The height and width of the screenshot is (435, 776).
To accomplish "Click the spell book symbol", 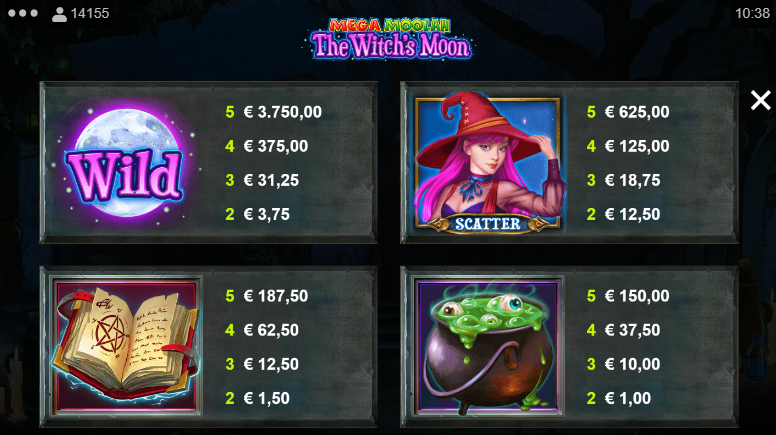I will tap(127, 344).
